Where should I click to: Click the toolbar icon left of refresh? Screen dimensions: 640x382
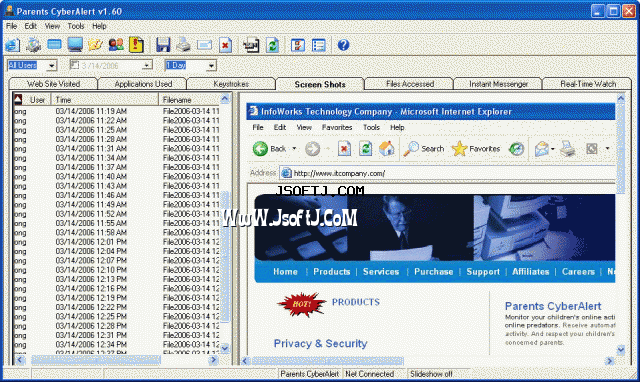[x=251, y=44]
